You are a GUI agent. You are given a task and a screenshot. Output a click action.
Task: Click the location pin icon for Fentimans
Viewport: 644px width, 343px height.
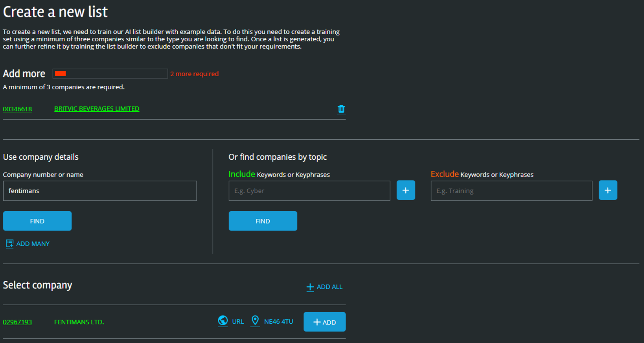(x=255, y=321)
